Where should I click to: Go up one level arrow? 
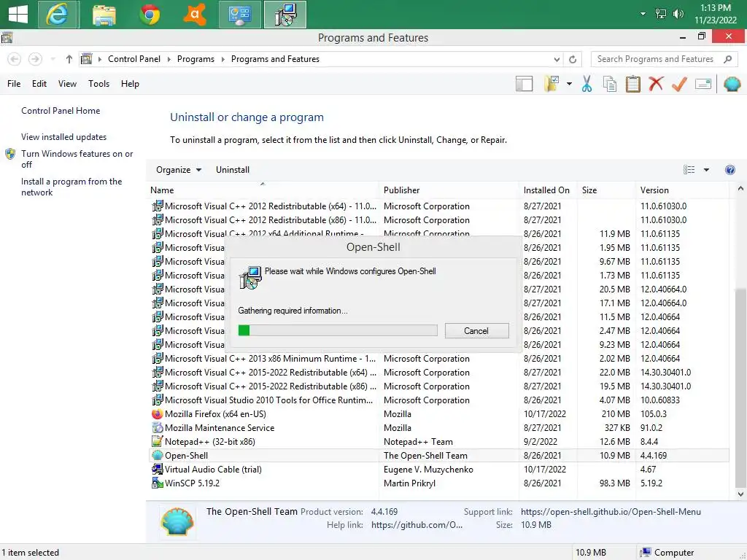coord(69,59)
